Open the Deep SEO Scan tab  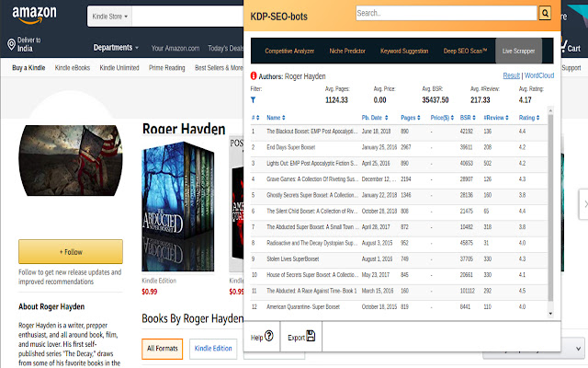click(465, 52)
